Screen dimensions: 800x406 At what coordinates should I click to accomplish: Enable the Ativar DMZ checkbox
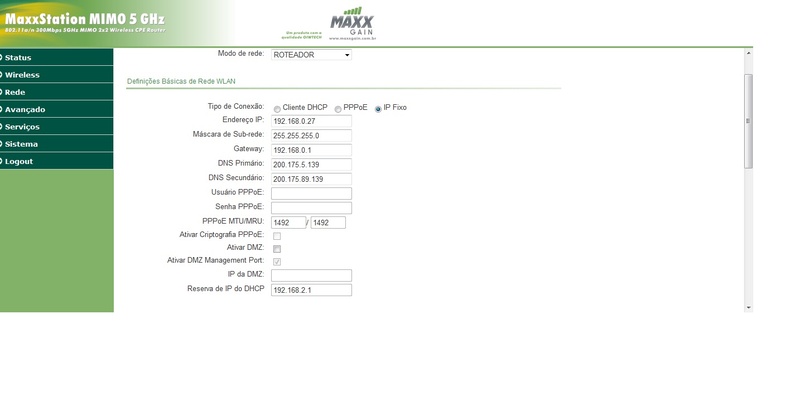[x=277, y=249]
